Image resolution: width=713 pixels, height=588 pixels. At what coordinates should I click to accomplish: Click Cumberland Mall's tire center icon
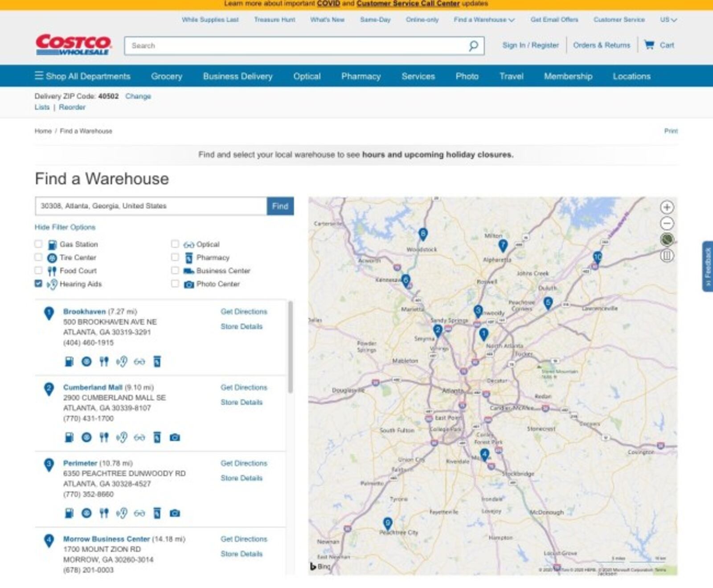tap(86, 437)
